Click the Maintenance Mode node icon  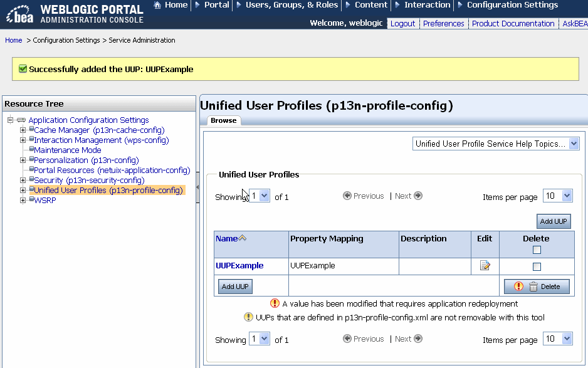point(31,149)
